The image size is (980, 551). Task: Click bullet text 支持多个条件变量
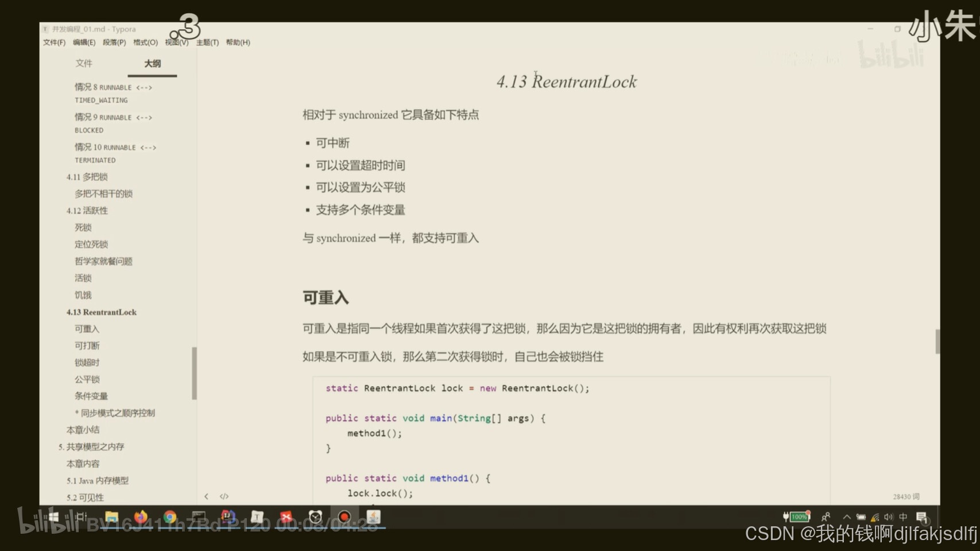coord(361,209)
